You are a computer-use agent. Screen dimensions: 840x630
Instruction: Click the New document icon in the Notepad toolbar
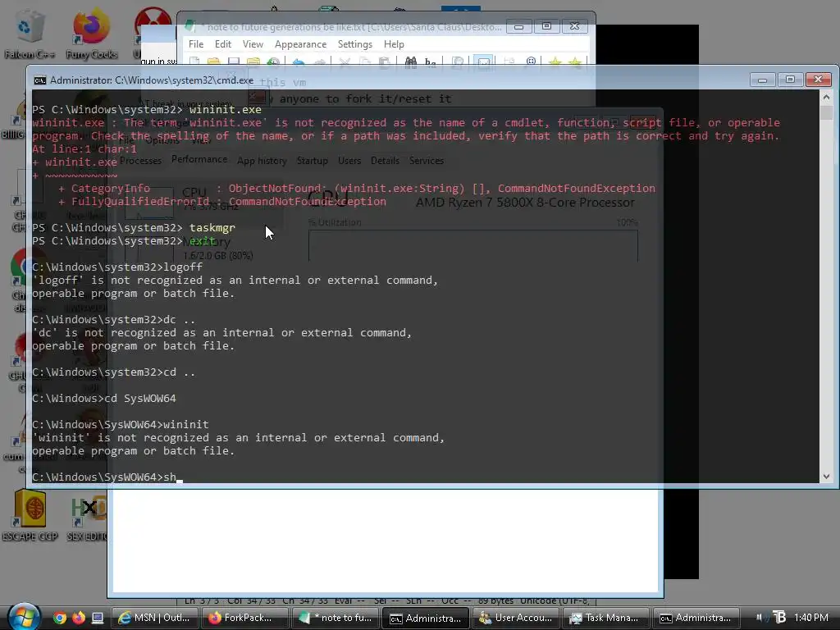pos(195,62)
